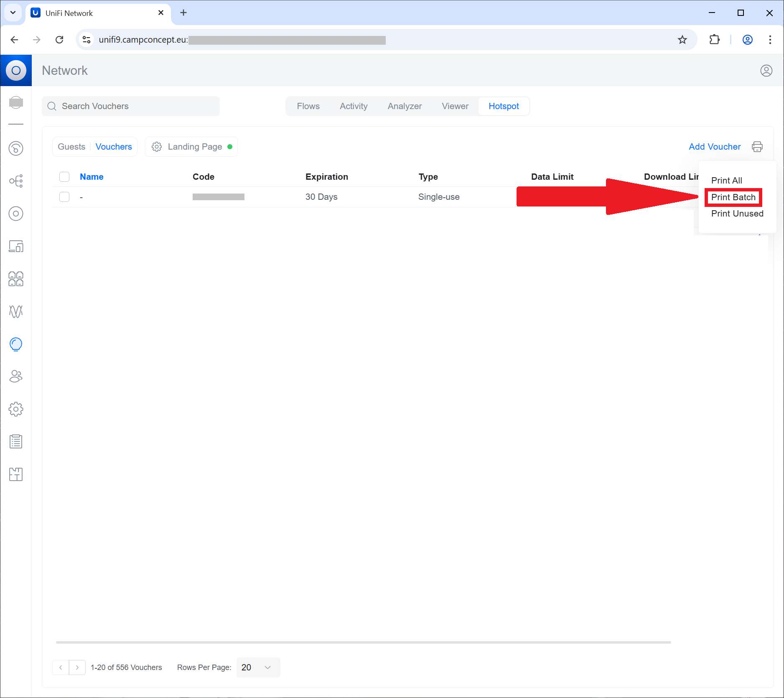Open the user account icon in header
The width and height of the screenshot is (784, 698).
pyautogui.click(x=766, y=71)
